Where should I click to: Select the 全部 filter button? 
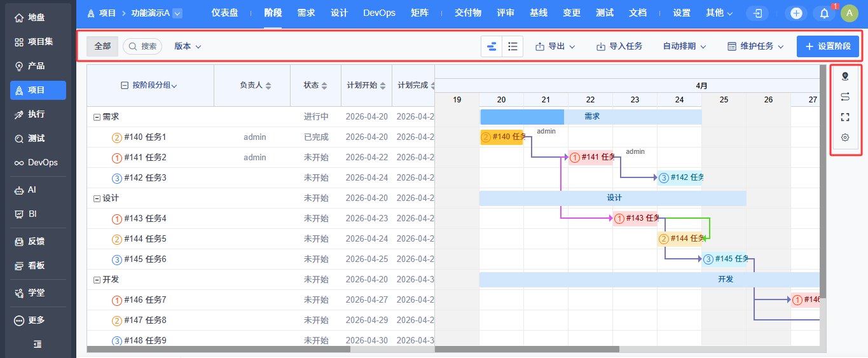pyautogui.click(x=102, y=46)
